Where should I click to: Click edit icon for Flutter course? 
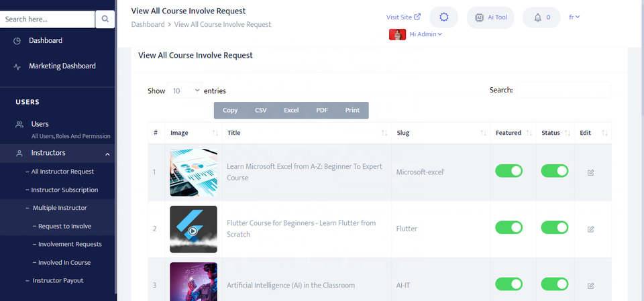[x=590, y=229]
